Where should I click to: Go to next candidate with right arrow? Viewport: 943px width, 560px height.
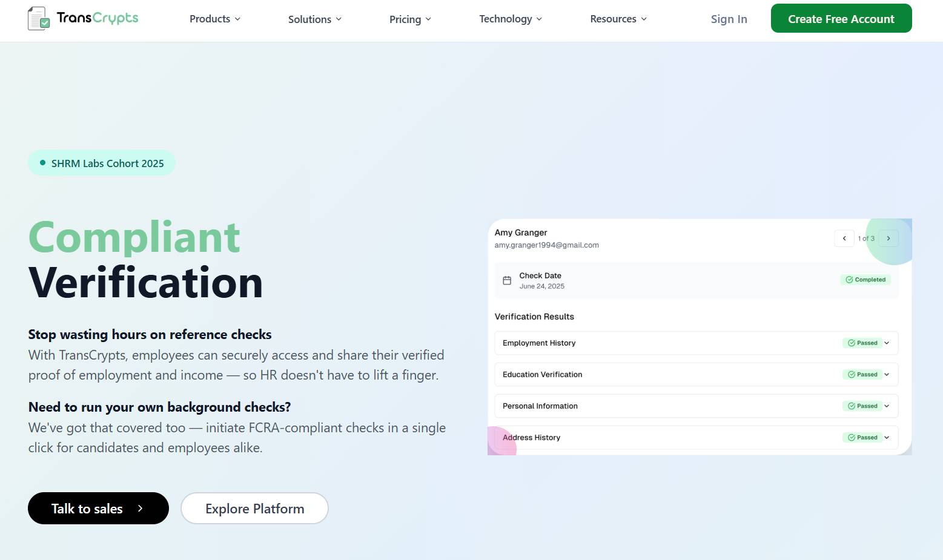tap(888, 239)
